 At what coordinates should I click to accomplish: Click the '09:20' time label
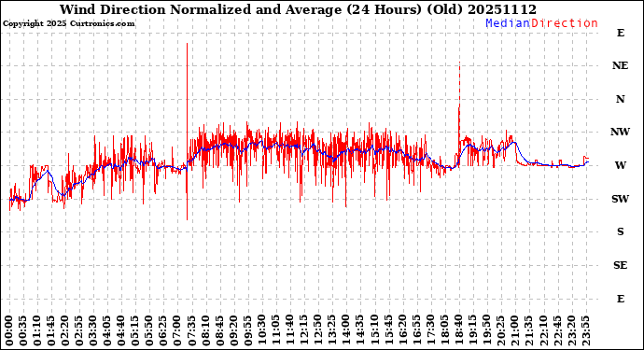click(233, 331)
